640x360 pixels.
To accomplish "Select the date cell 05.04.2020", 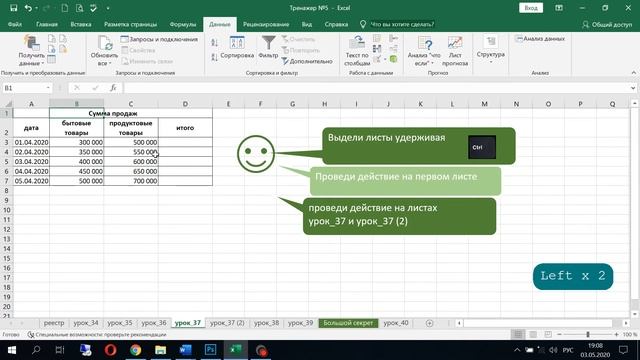I will point(31,181).
